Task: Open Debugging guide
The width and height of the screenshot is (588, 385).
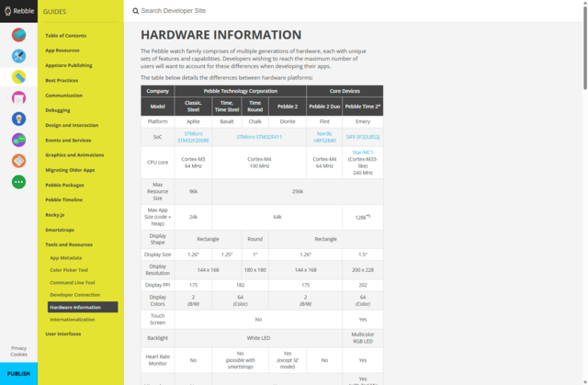Action: (57, 110)
